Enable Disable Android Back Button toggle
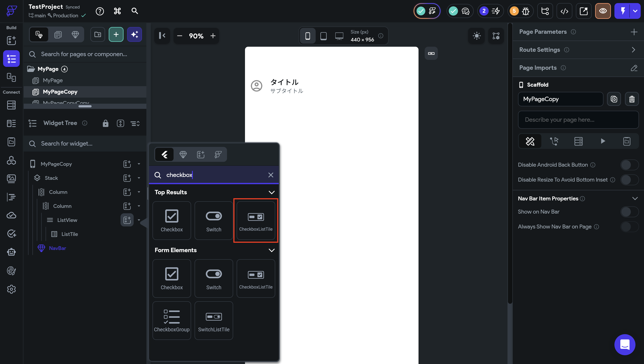The width and height of the screenshot is (644, 364). [629, 165]
